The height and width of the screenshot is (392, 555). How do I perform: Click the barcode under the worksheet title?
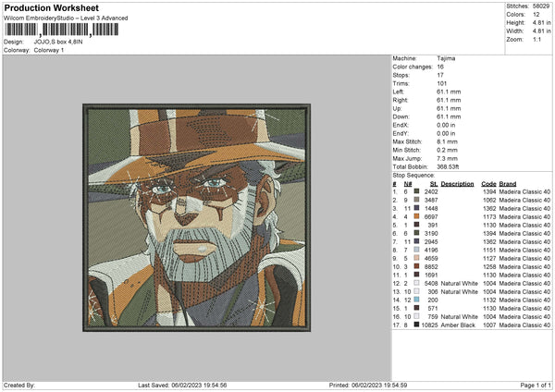tap(62, 31)
